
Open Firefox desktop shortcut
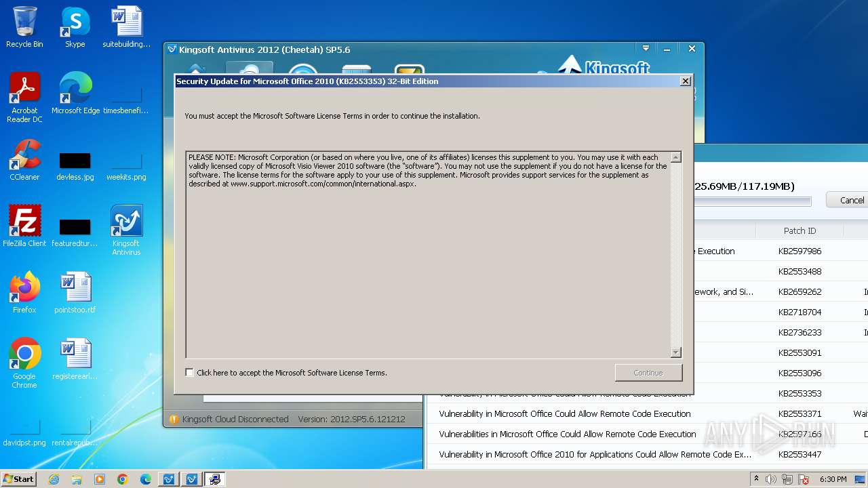point(24,293)
